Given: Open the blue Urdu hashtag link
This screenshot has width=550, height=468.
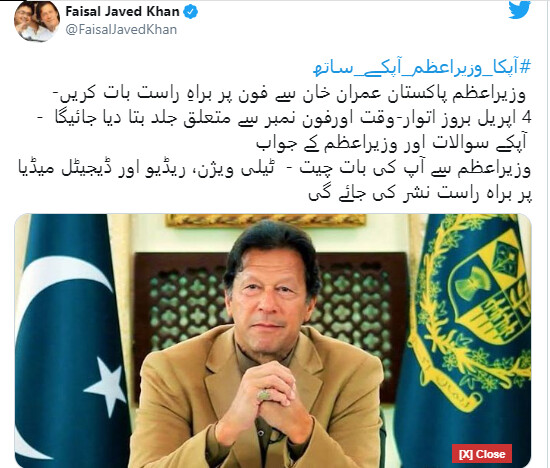Looking at the screenshot, I should [422, 68].
